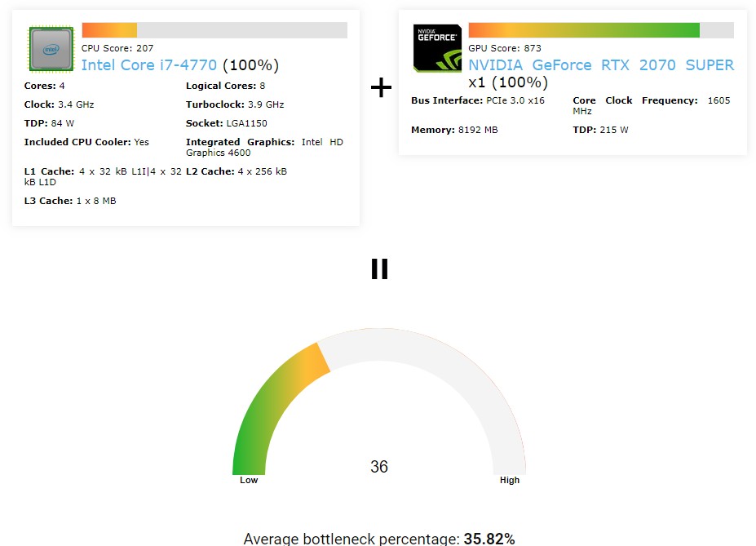Click the 'x1 (100%)' GPU count text

[508, 82]
